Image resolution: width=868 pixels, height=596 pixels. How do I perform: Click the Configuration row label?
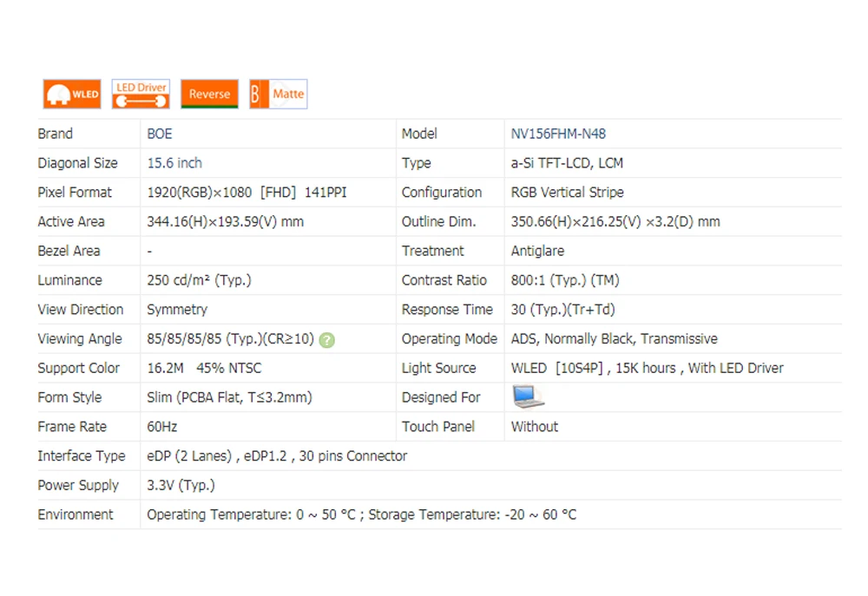pos(442,193)
